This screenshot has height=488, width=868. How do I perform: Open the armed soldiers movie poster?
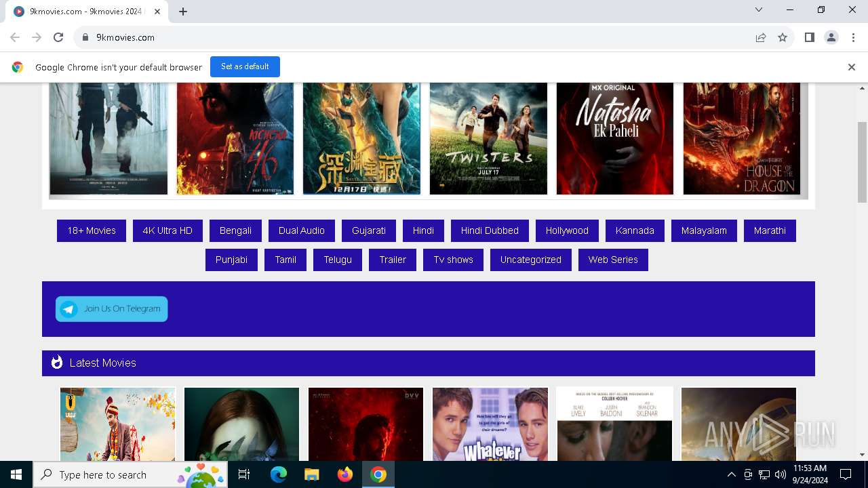[108, 138]
